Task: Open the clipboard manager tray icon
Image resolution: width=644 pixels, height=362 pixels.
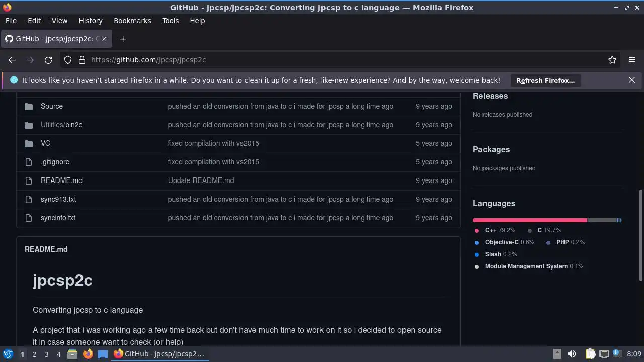Action: pyautogui.click(x=590, y=354)
